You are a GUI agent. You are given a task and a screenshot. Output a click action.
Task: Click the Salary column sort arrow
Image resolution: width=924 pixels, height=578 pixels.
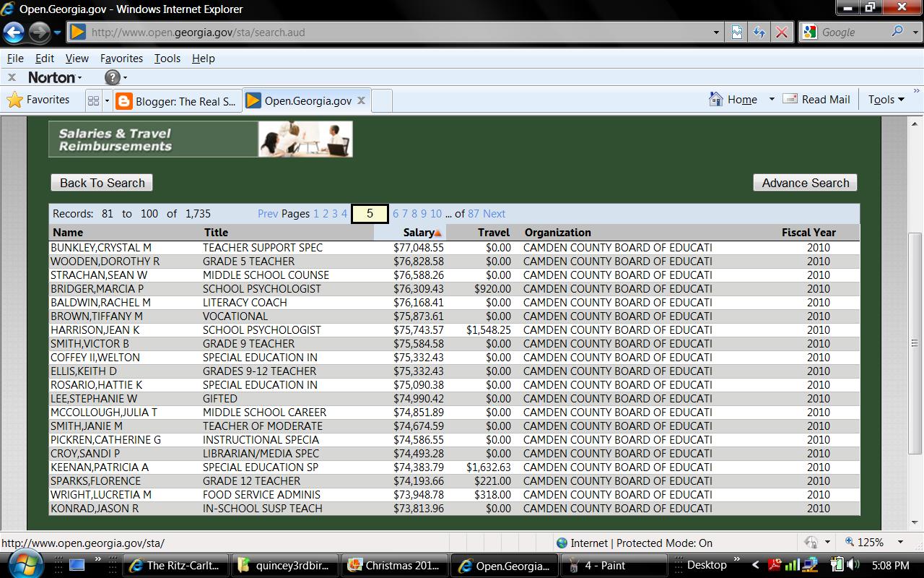pos(438,233)
